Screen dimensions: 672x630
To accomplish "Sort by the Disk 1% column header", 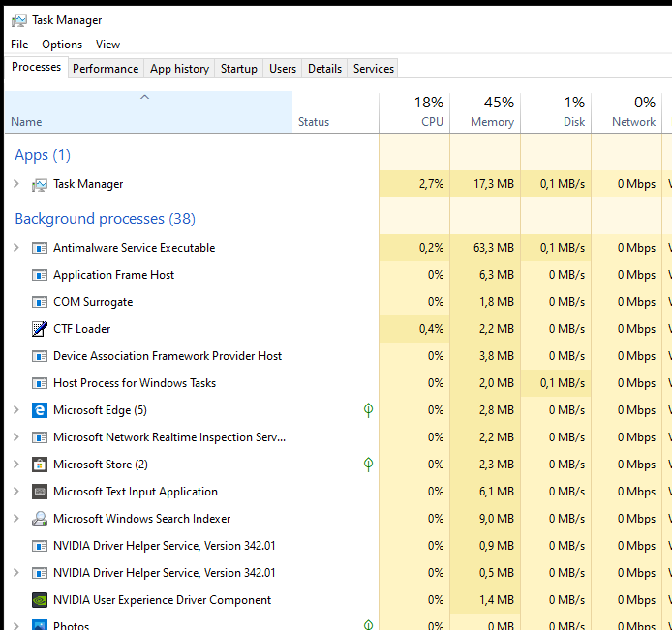I will click(x=556, y=111).
